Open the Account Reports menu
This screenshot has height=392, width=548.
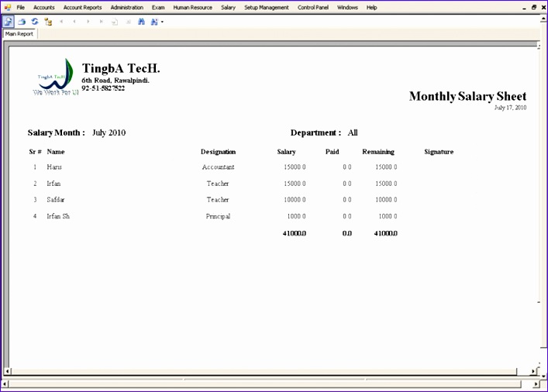click(x=82, y=7)
